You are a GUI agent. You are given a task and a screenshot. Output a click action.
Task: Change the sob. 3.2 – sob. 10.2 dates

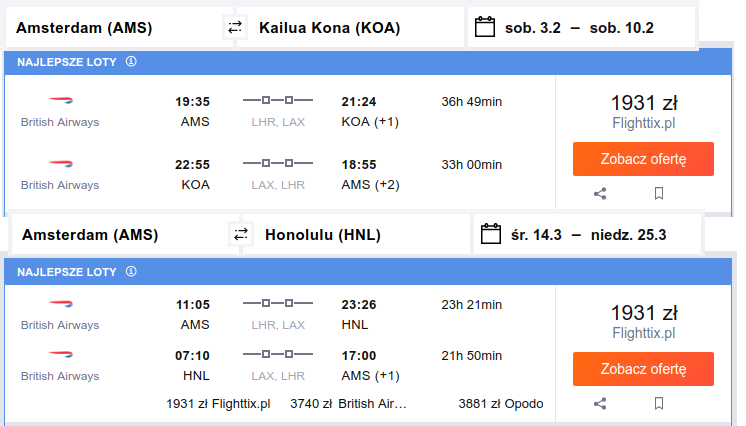click(x=581, y=28)
